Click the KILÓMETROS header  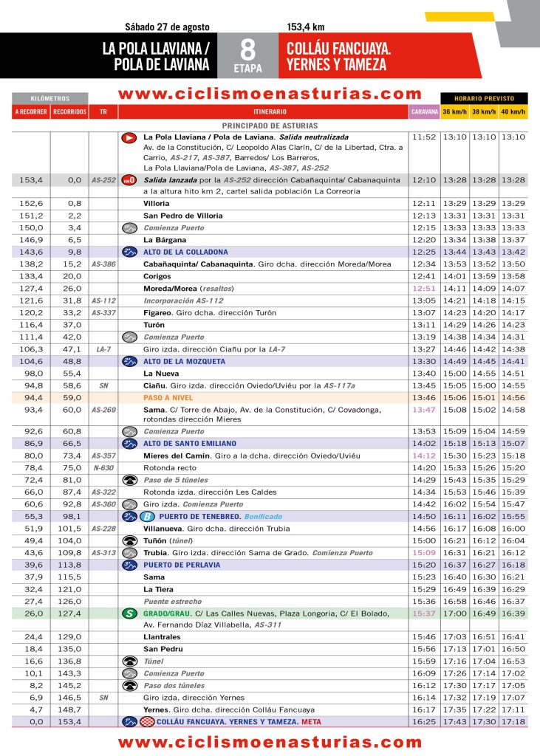pos(50,98)
